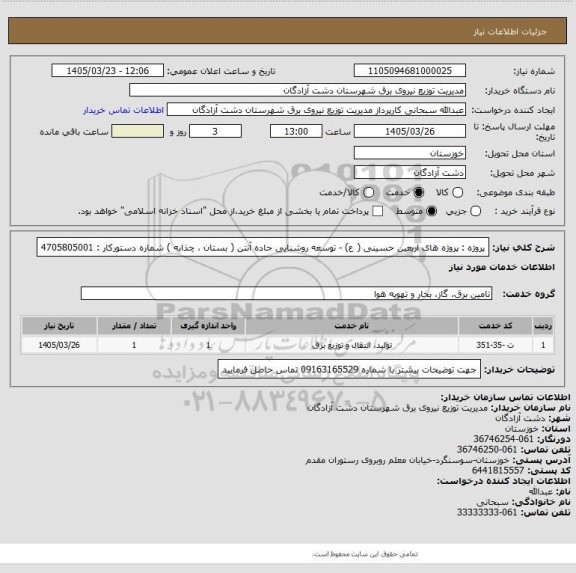Click the شماره نیاز number field
576x573 pixels.
[410, 71]
